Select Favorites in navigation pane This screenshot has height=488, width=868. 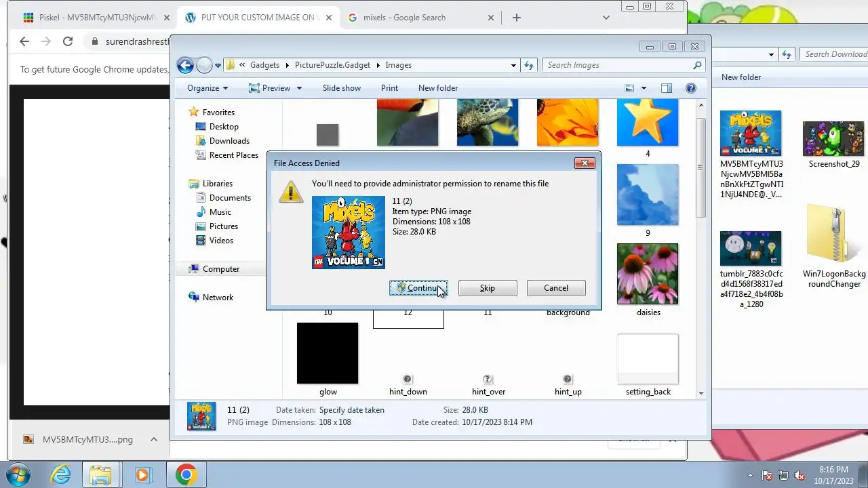tap(218, 113)
